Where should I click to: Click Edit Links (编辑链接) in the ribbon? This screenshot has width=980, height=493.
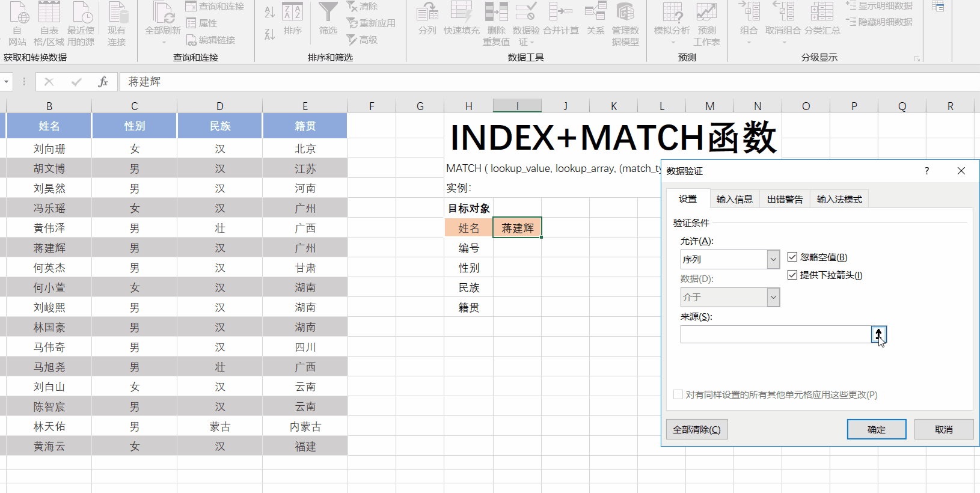(x=210, y=40)
